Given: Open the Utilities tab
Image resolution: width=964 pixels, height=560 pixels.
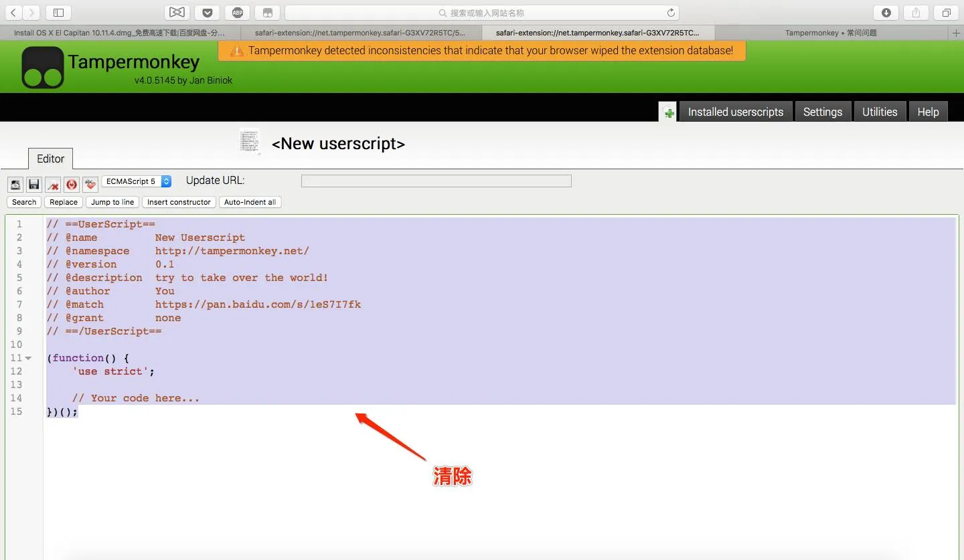Looking at the screenshot, I should pyautogui.click(x=880, y=112).
